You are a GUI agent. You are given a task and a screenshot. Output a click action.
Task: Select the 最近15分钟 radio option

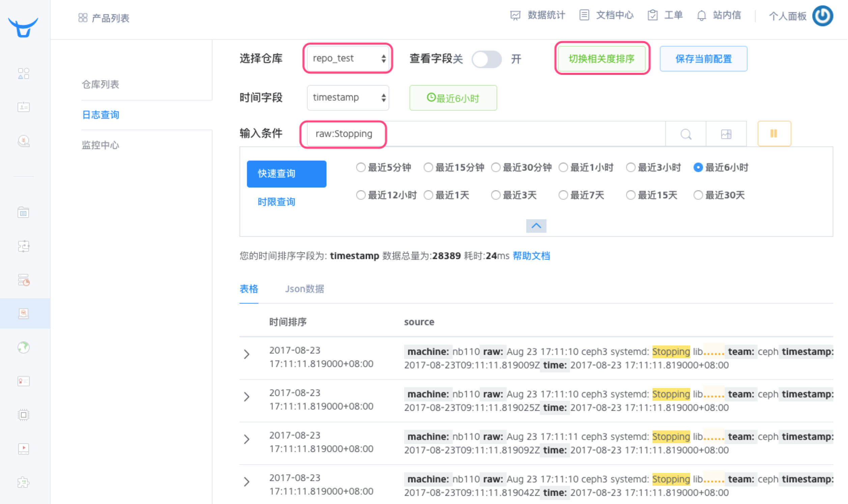point(428,167)
